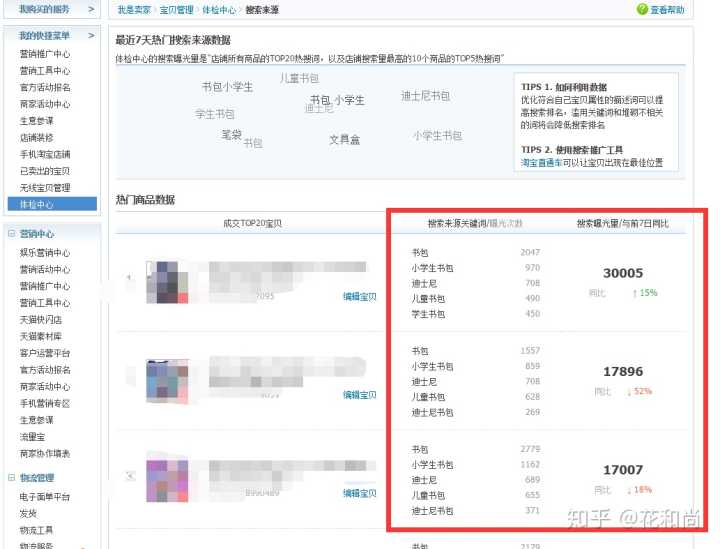720x549 pixels.
Task: Expand 我购买的服务 arrow
Action: [x=91, y=9]
